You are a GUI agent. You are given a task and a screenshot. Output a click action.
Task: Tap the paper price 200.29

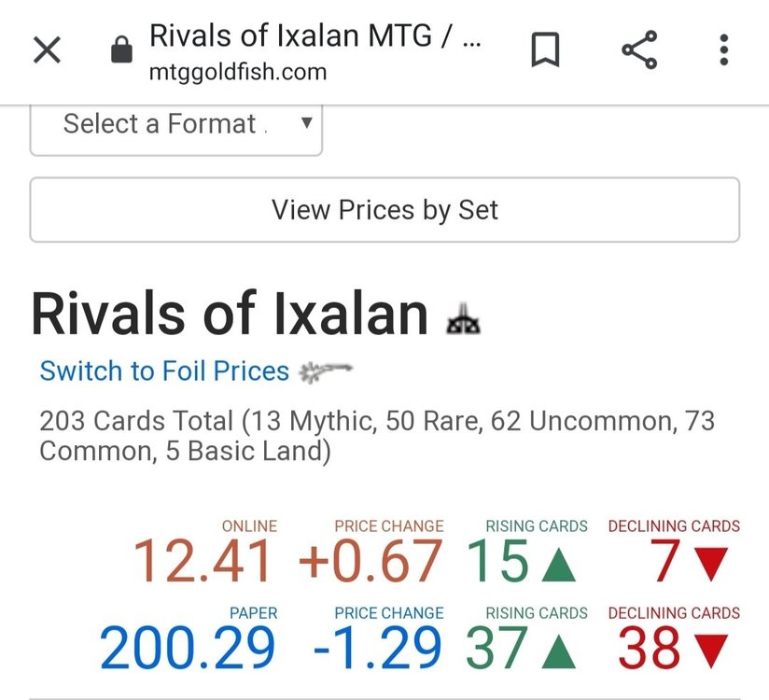tap(189, 650)
